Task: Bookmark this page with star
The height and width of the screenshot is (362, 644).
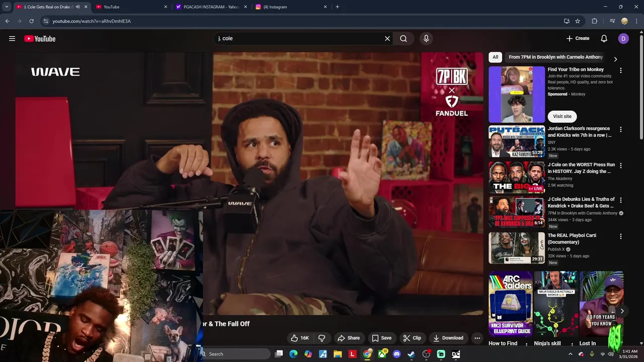Action: pos(578,21)
